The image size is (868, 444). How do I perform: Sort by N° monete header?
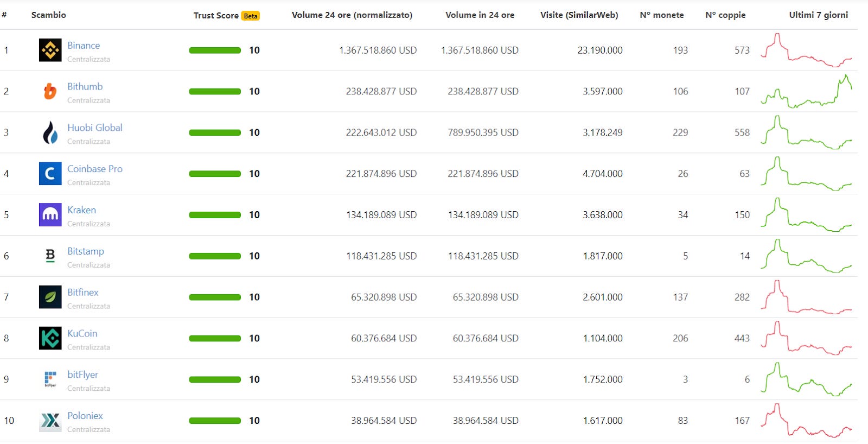click(662, 15)
